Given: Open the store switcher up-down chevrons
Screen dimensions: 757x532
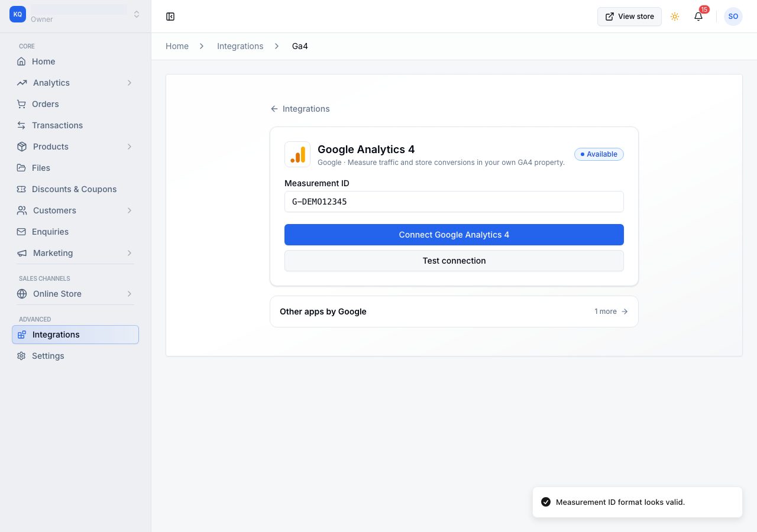Looking at the screenshot, I should [x=137, y=14].
